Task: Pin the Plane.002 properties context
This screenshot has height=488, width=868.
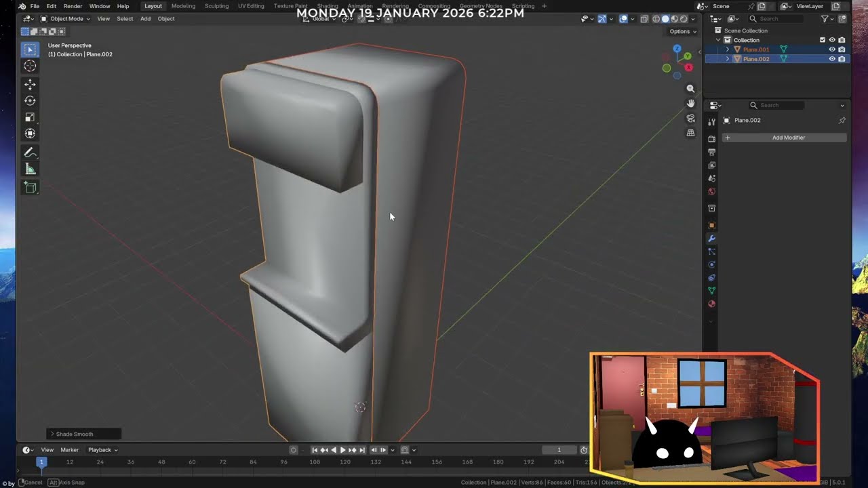Action: 842,121
